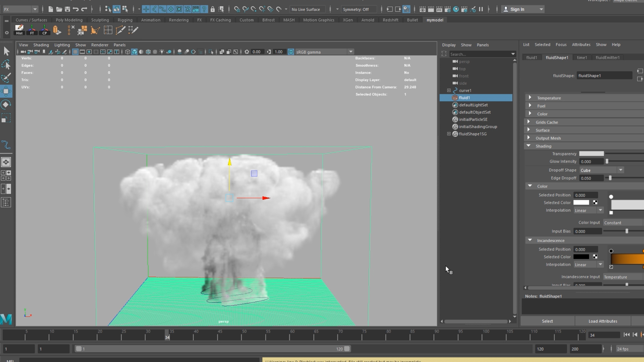
Task: Expand the fluidShape1SG tree node
Action: [x=449, y=134]
